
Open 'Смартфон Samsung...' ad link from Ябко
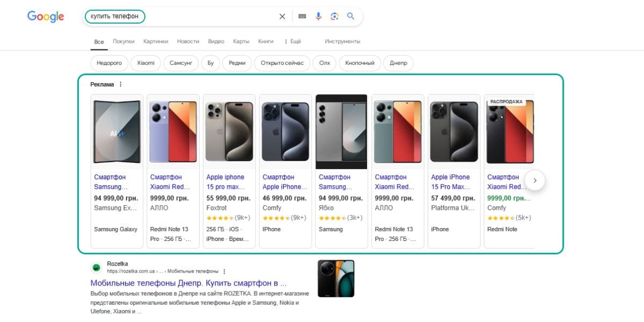click(335, 182)
